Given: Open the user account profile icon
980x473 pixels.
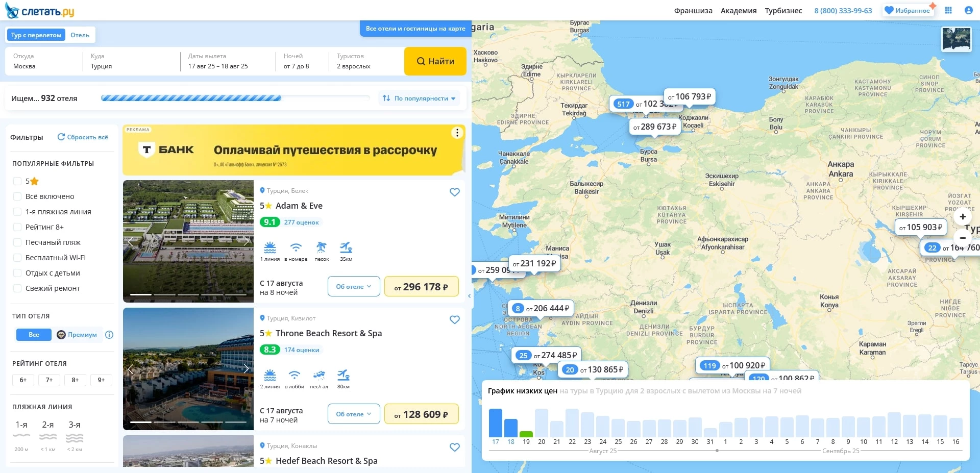Looking at the screenshot, I should 968,10.
